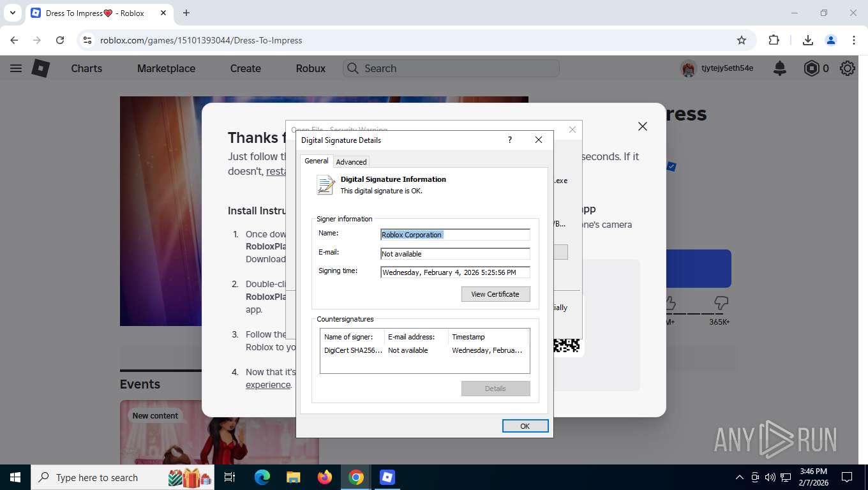View site information icon in address bar
Image resolution: width=868 pixels, height=490 pixels.
(88, 40)
